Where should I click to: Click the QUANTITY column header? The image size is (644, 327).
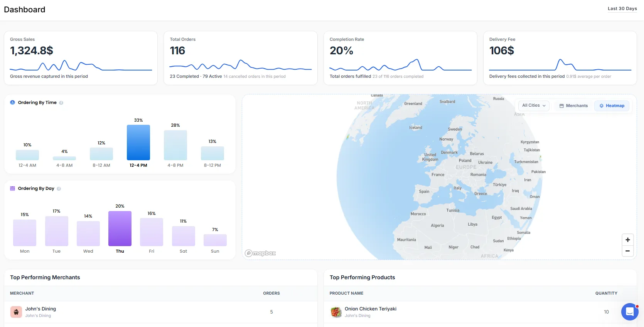pos(606,293)
